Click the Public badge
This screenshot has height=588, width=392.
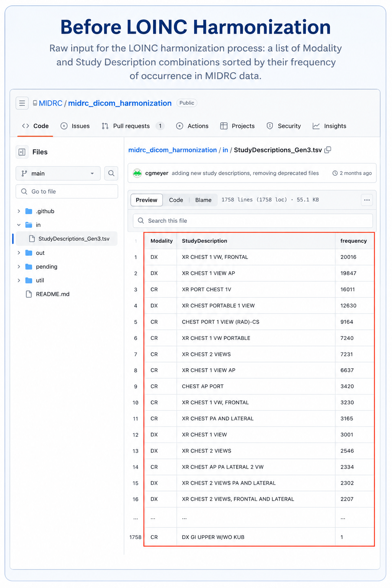pyautogui.click(x=187, y=103)
